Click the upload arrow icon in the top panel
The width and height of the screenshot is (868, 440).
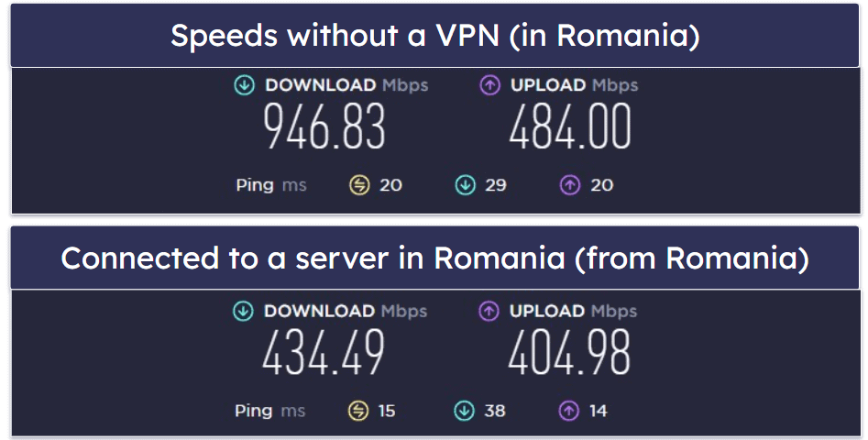coord(489,85)
